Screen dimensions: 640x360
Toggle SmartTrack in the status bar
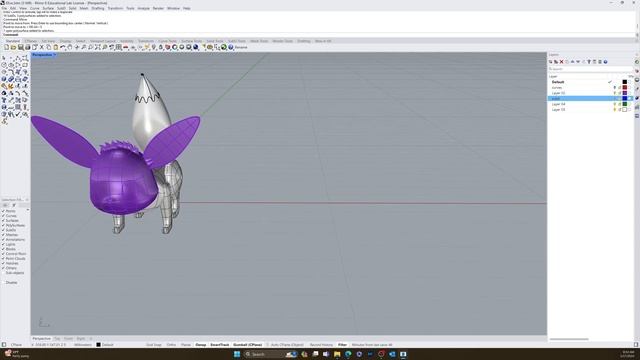[220, 345]
